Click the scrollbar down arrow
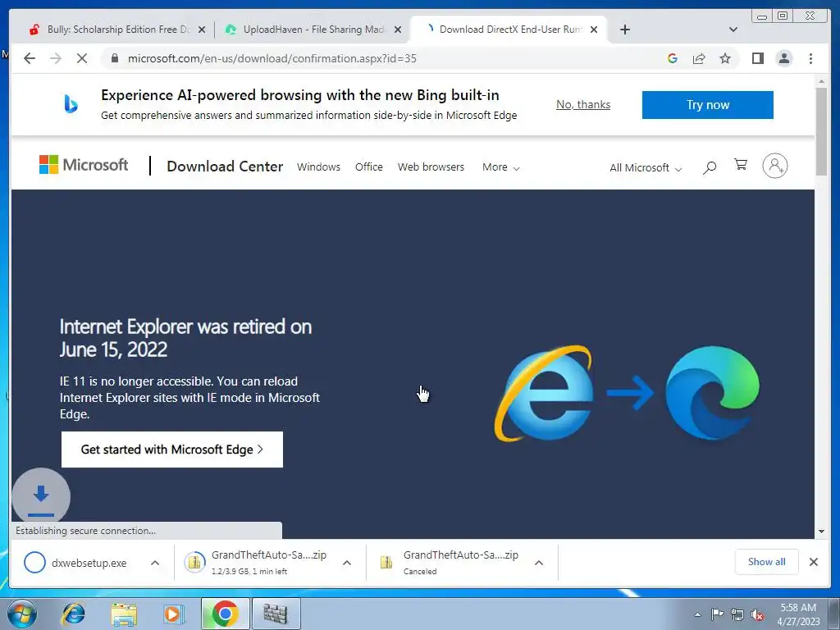The image size is (840, 630). click(821, 532)
